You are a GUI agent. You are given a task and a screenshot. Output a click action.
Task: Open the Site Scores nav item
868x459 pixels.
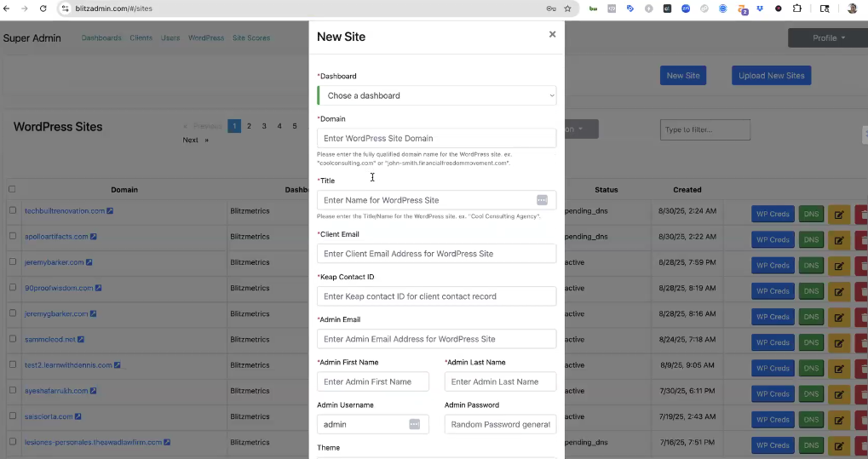(x=251, y=38)
